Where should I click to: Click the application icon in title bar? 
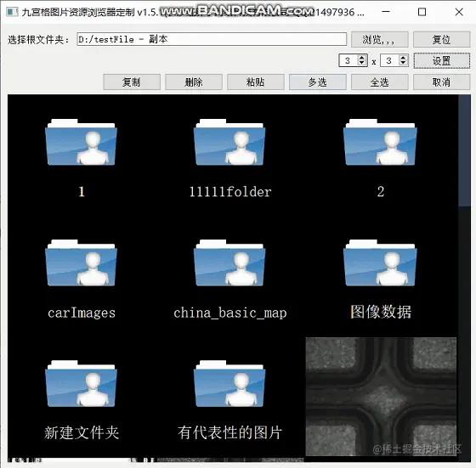click(x=12, y=12)
